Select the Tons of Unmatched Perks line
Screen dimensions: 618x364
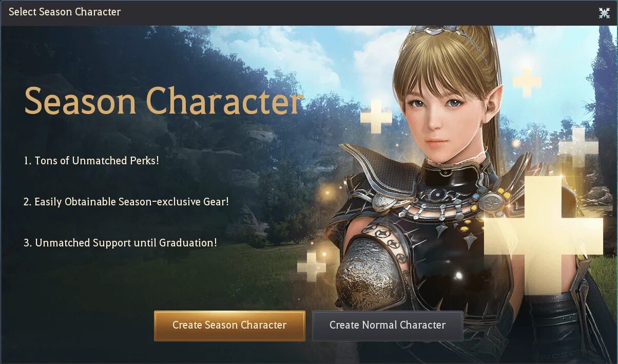[91, 160]
